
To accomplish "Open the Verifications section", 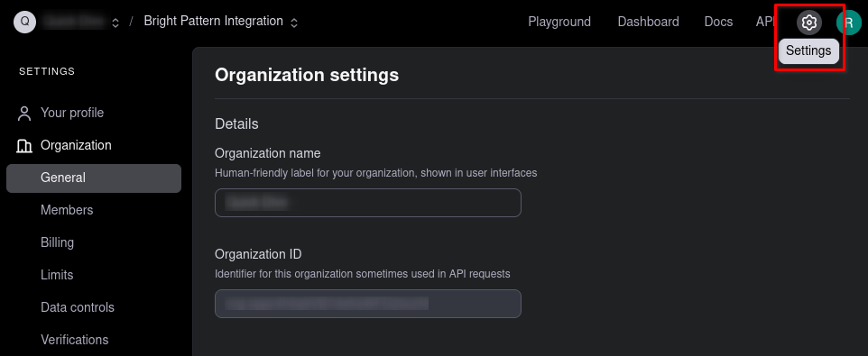I will click(75, 340).
